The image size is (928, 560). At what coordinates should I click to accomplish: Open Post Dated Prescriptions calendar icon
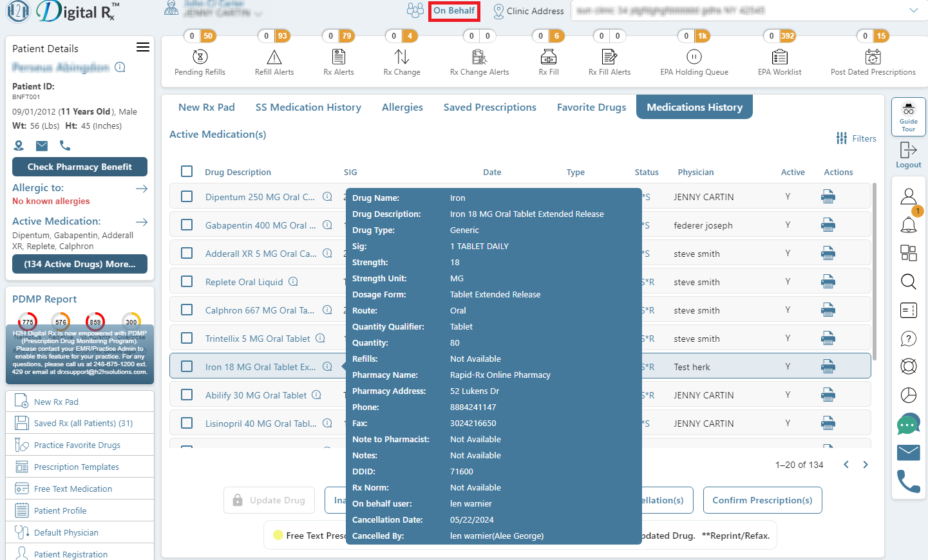873,57
